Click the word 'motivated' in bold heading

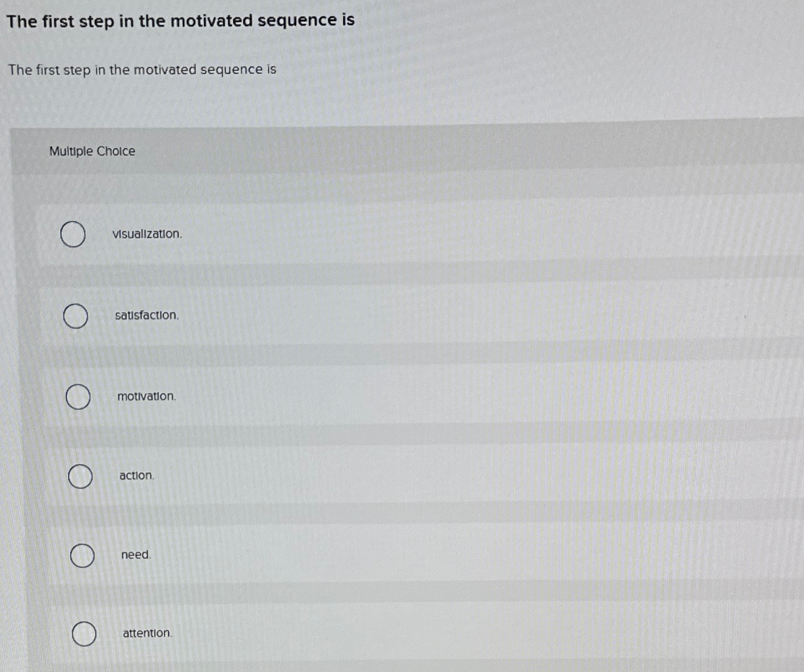pyautogui.click(x=211, y=21)
